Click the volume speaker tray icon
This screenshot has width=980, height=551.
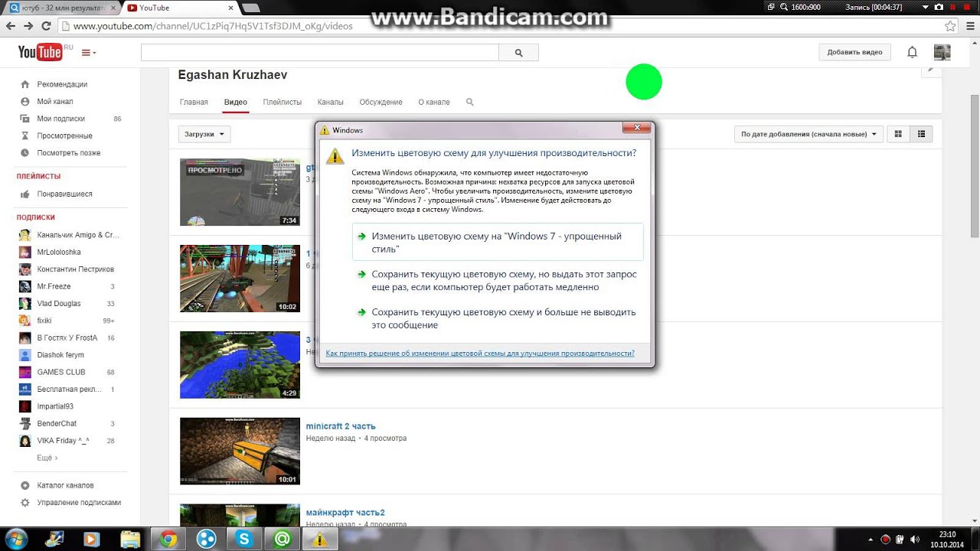pyautogui.click(x=915, y=540)
